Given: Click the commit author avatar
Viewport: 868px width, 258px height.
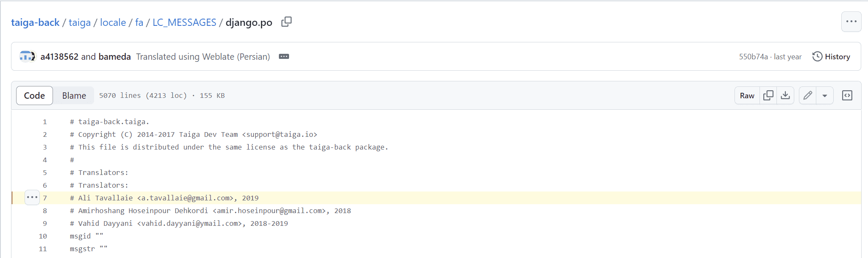Looking at the screenshot, I should point(27,56).
